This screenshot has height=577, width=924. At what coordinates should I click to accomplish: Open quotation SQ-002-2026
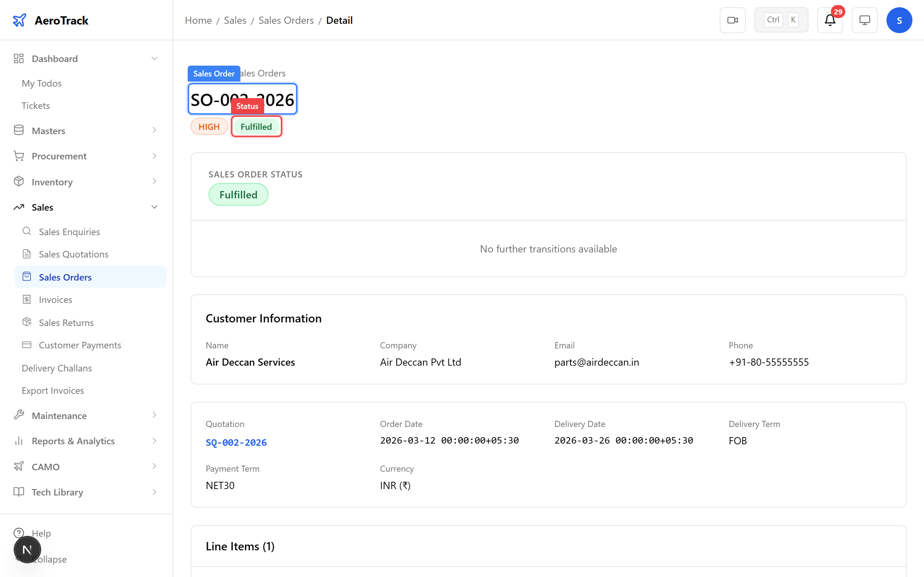point(236,443)
